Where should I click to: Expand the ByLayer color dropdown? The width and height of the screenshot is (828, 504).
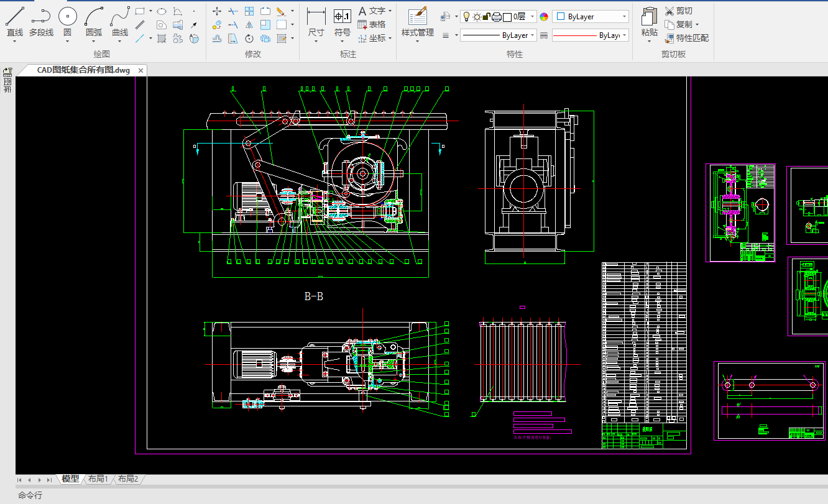pos(624,17)
